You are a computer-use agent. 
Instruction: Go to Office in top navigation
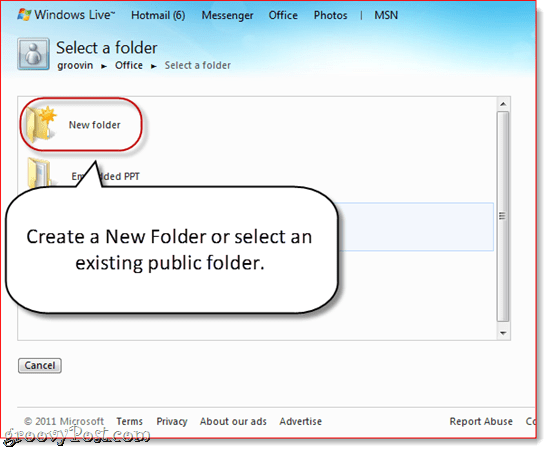283,15
